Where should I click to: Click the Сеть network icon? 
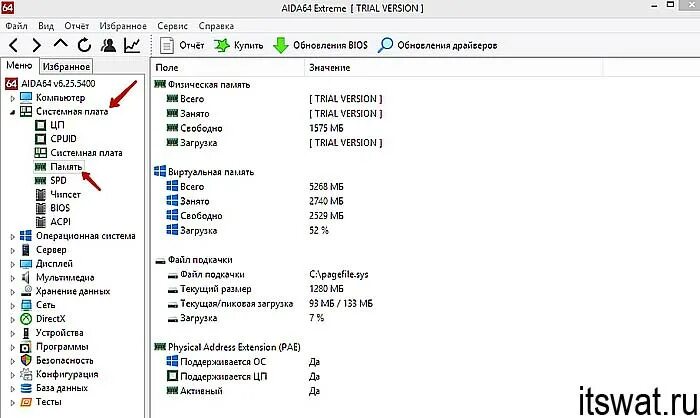click(x=26, y=305)
